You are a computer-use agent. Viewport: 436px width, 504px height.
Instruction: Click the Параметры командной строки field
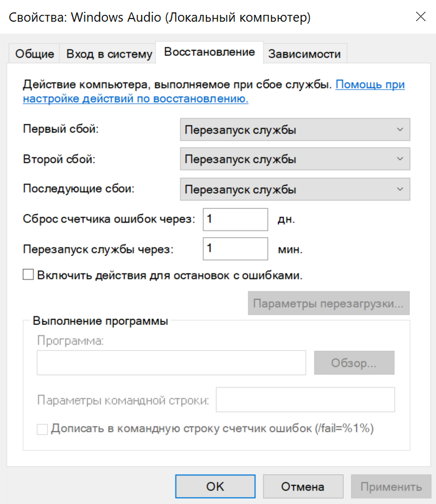(x=305, y=400)
